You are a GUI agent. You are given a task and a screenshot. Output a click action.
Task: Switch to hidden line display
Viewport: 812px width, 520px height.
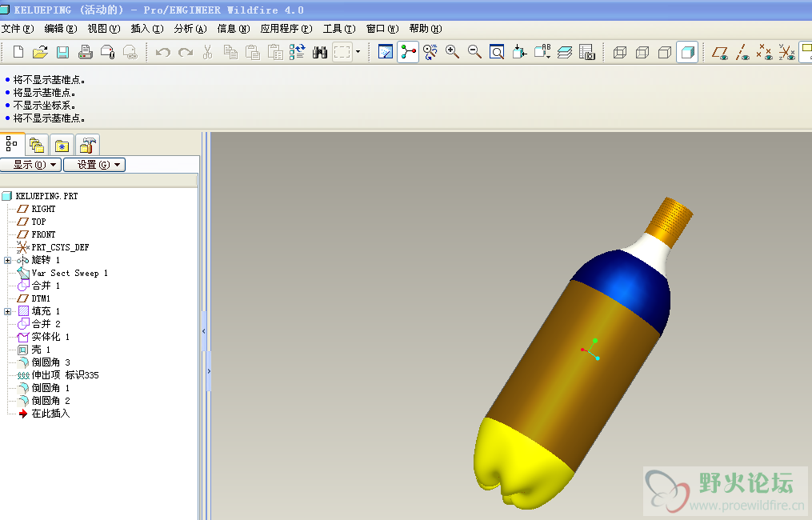pyautogui.click(x=642, y=52)
